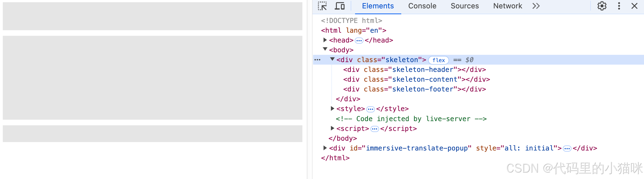Image resolution: width=644 pixels, height=179 pixels.
Task: Click the ellipsis inside the script tag
Action: pos(375,129)
